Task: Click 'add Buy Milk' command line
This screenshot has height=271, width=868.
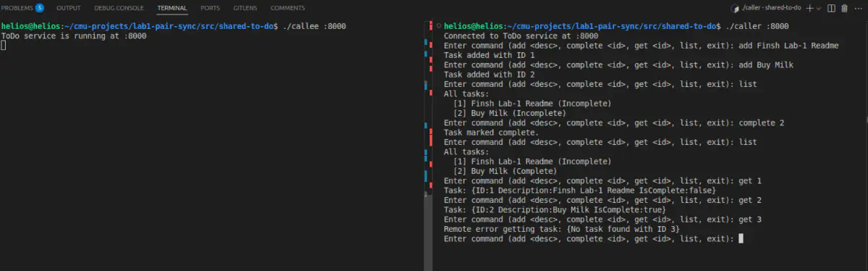Action: coord(766,64)
